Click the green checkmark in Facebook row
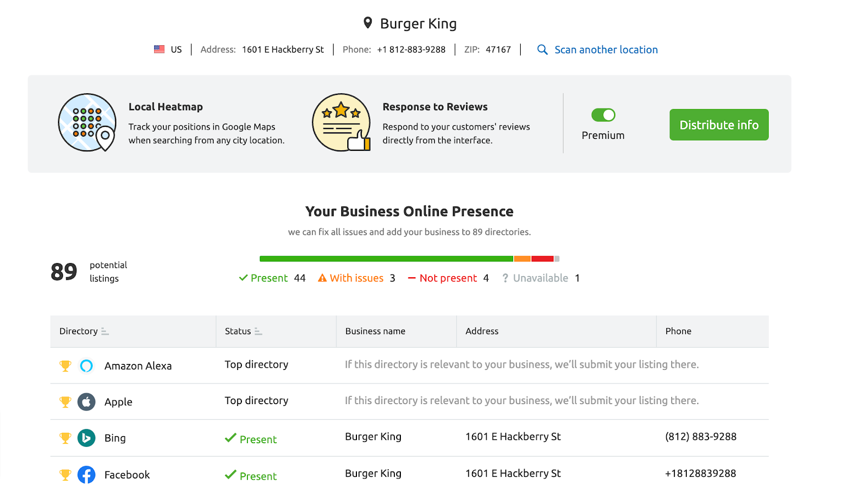The image size is (868, 492). [x=231, y=475]
